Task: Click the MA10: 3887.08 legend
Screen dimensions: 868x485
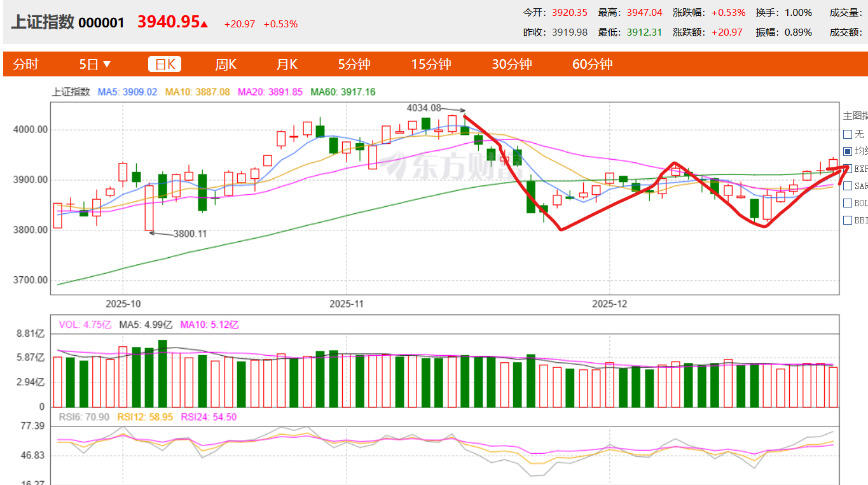Action: click(198, 92)
